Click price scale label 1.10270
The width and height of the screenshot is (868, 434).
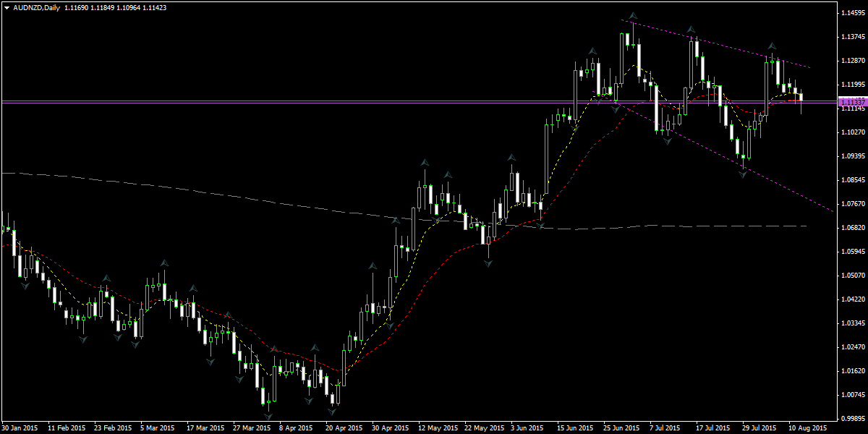[854, 132]
